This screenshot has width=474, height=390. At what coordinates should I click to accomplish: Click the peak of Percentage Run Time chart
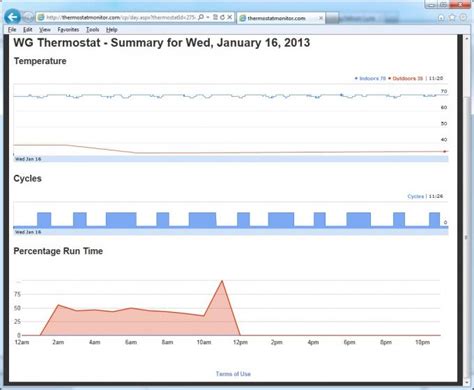pos(222,281)
